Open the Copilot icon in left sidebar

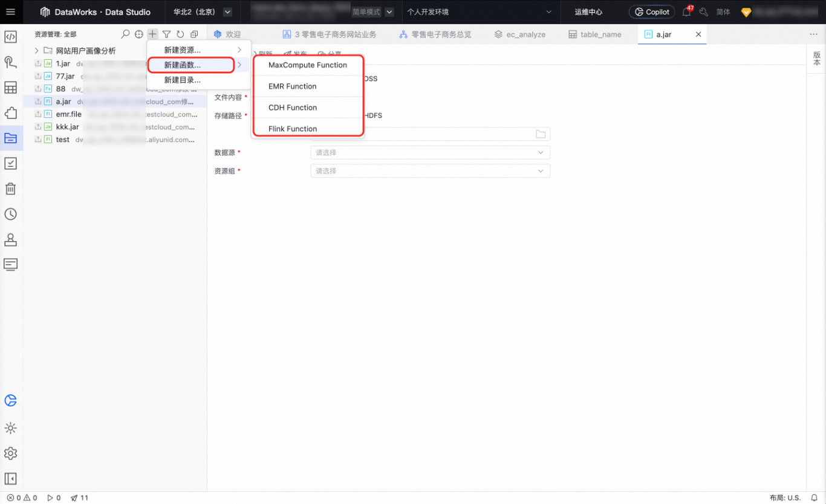(10, 401)
